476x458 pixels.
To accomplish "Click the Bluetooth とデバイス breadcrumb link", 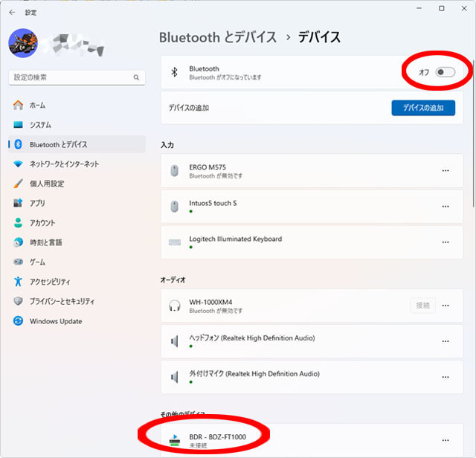I will [218, 37].
